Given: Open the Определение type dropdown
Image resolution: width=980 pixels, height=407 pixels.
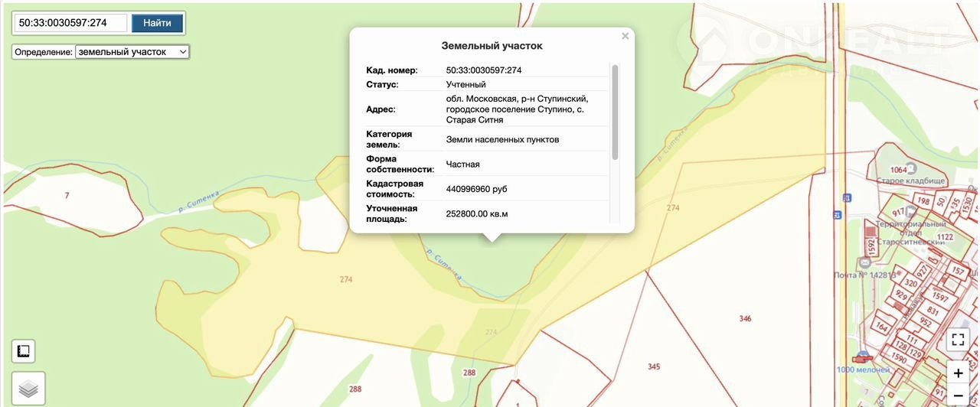Looking at the screenshot, I should (132, 51).
